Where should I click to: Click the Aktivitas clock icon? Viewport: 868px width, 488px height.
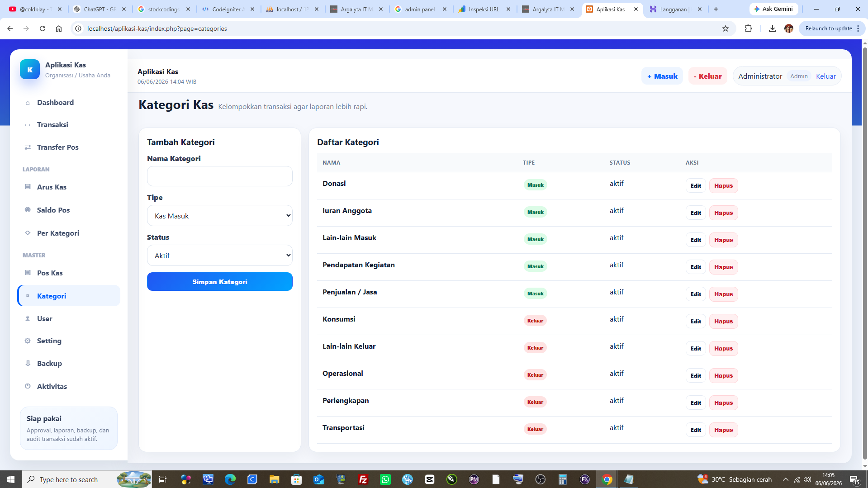pyautogui.click(x=28, y=386)
